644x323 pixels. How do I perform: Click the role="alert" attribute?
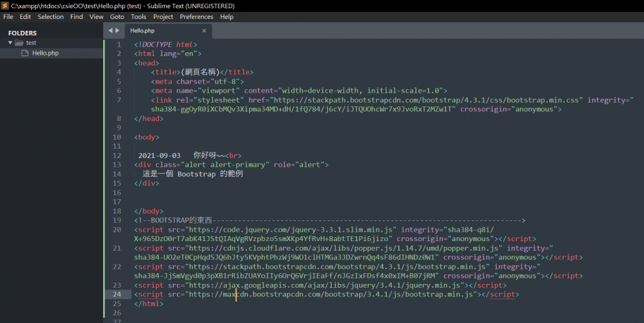[299, 165]
